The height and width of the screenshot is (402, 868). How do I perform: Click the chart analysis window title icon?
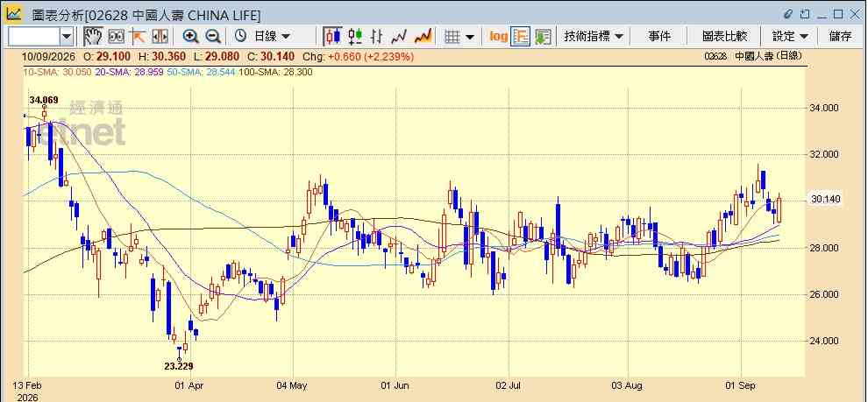(14, 14)
